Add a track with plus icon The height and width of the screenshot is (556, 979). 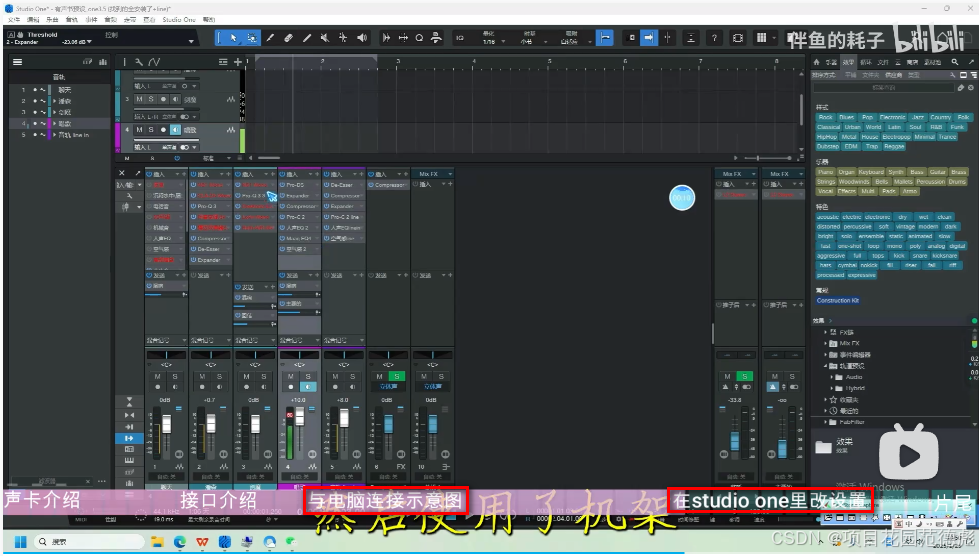pos(237,62)
